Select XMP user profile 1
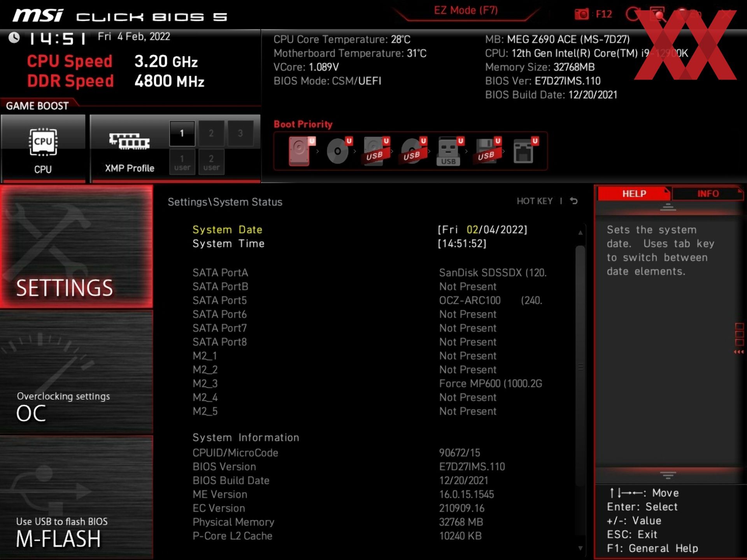Screen dimensions: 747x560 click(182, 163)
